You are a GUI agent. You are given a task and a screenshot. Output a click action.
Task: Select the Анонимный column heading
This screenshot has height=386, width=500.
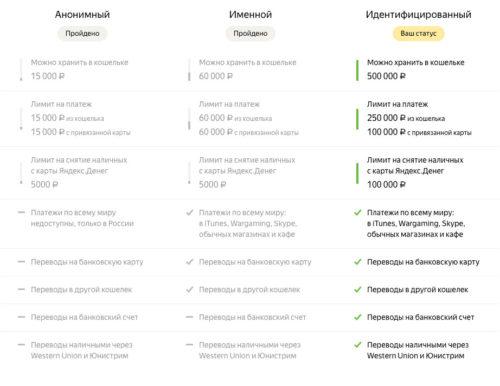coord(82,14)
